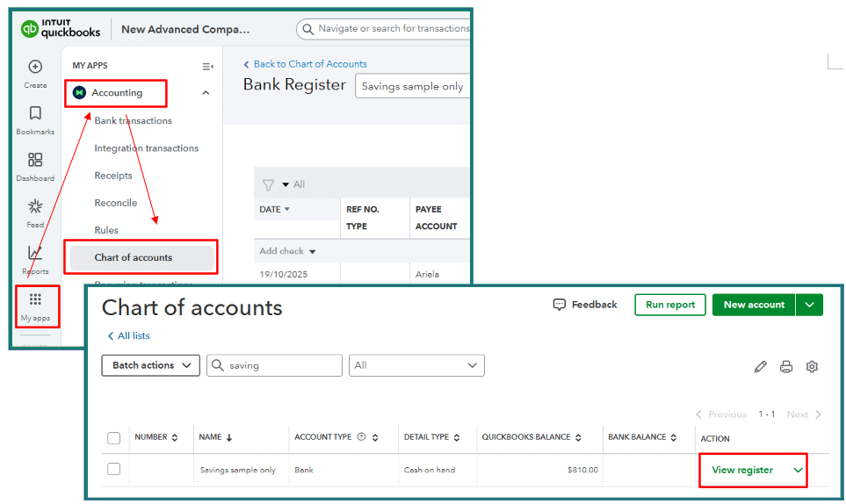Sort by the ACCOUNT TYPE column arrows
Viewport: 846px width, 504px height.
coord(375,437)
